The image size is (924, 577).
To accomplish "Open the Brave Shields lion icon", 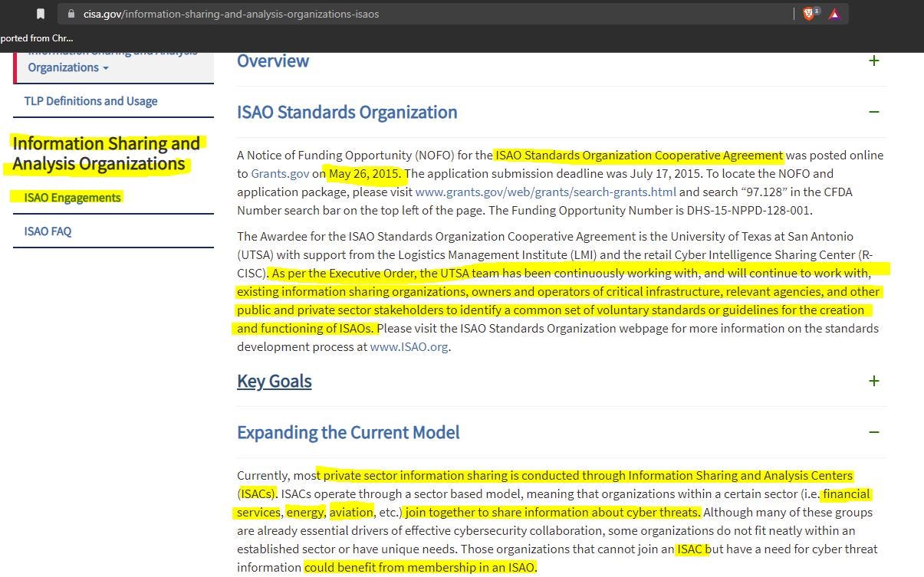I will pos(809,13).
